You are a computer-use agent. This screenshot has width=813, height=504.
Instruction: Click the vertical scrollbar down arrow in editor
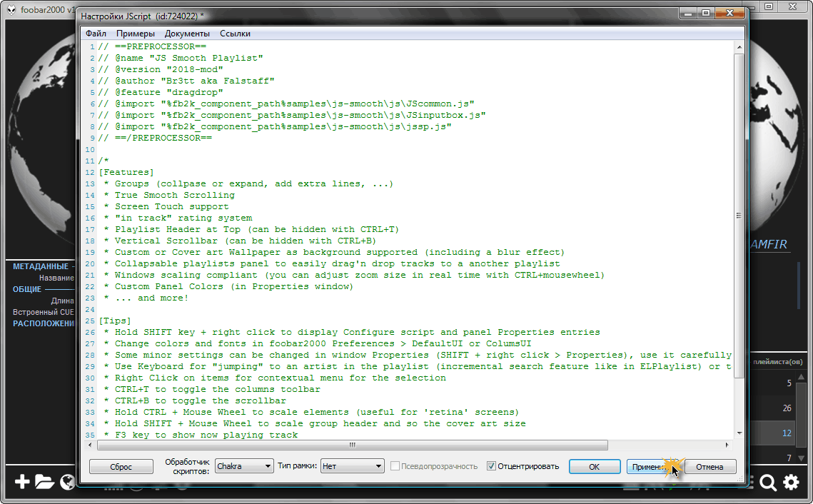739,433
